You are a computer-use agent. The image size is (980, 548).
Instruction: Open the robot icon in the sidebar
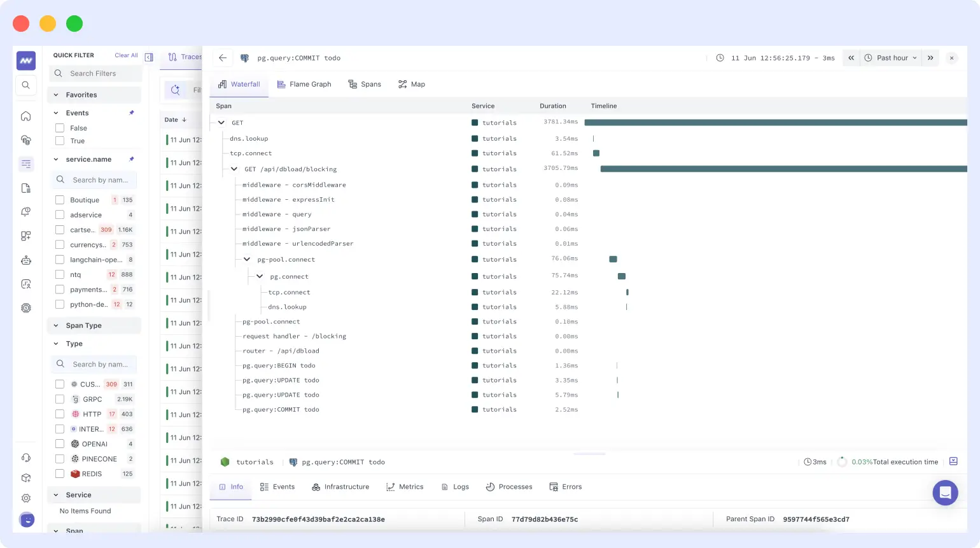26,260
